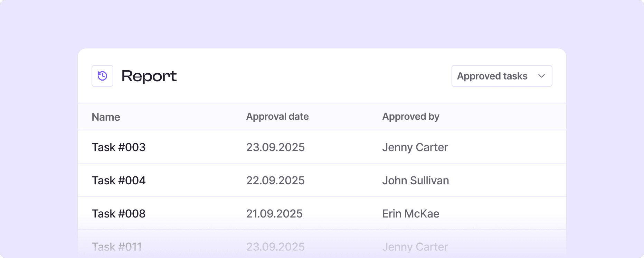The image size is (644, 258).
Task: Click the date 21.09.2025
Action: [x=274, y=214]
